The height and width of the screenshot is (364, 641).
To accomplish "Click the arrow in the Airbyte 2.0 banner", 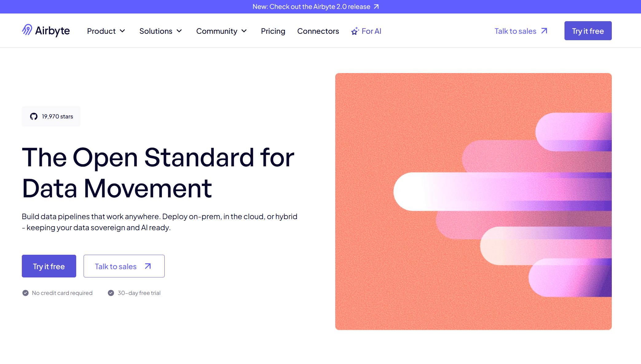I will point(376,6).
